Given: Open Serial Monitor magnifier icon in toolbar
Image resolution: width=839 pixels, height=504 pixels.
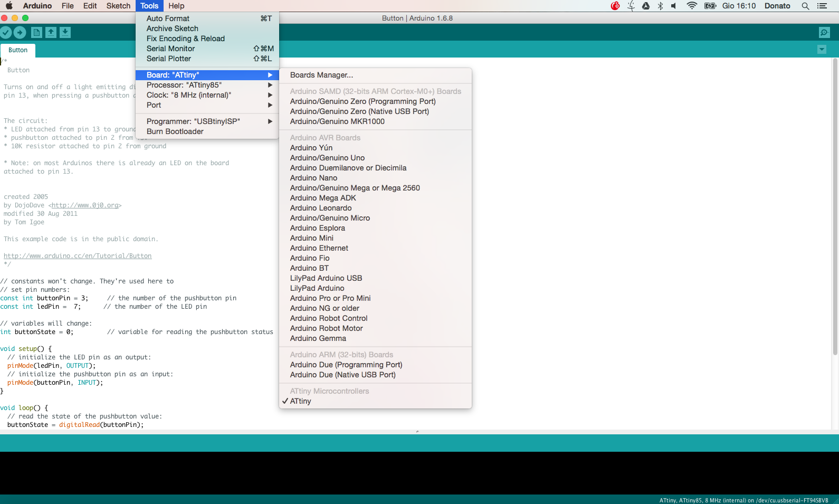Looking at the screenshot, I should (x=824, y=33).
